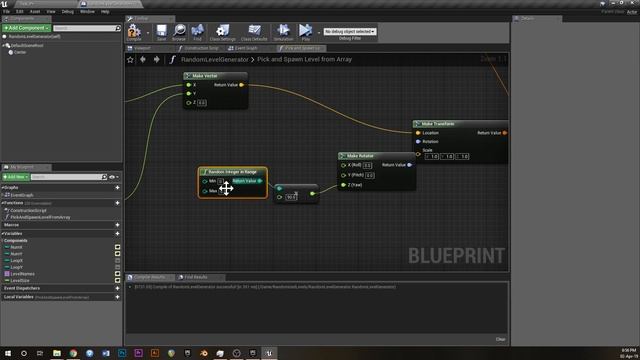Click the Save blueprint icon
Viewport: 640px width, 360px height.
pyautogui.click(x=162, y=32)
